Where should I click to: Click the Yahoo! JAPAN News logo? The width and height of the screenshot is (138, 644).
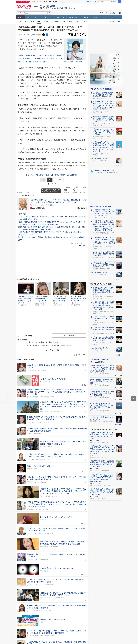point(28,7)
